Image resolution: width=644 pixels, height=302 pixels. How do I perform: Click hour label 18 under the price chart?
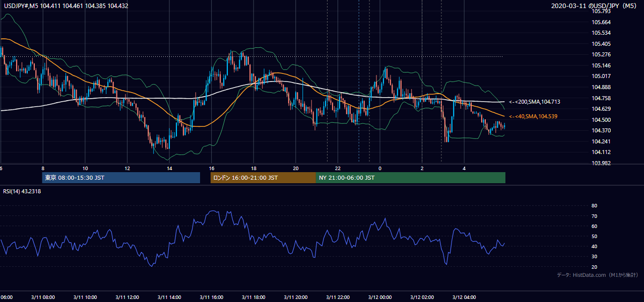[x=253, y=168]
